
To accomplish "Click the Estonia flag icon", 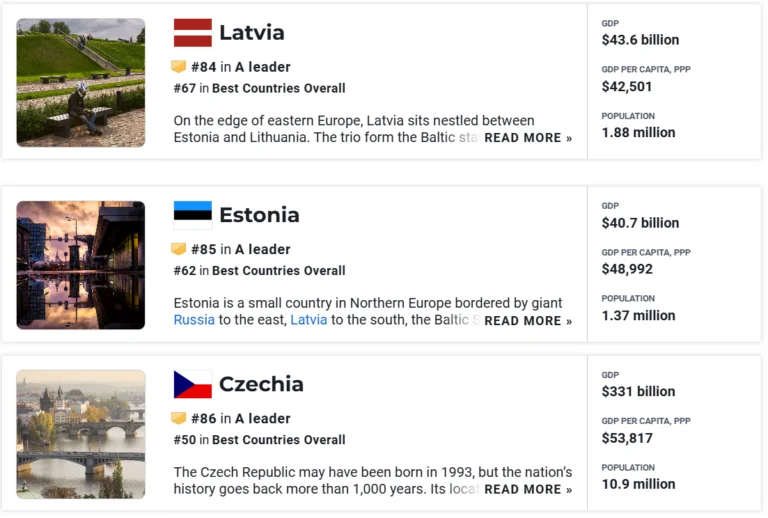I will pos(192,215).
